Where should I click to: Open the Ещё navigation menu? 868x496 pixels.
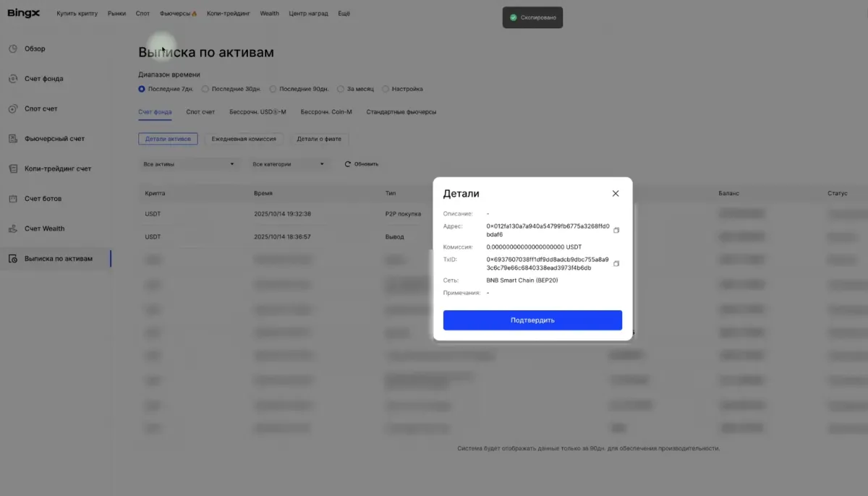point(344,12)
